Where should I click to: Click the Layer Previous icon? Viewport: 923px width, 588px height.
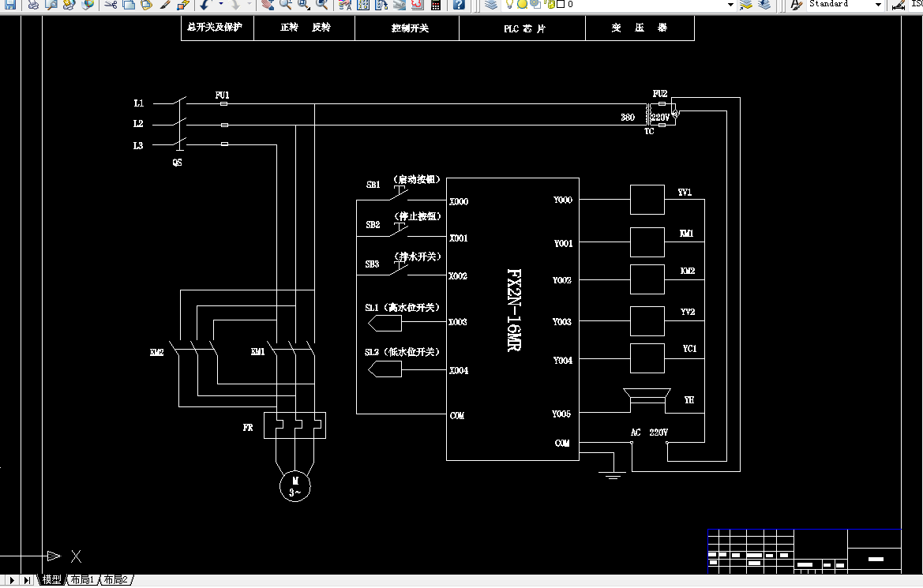[764, 5]
